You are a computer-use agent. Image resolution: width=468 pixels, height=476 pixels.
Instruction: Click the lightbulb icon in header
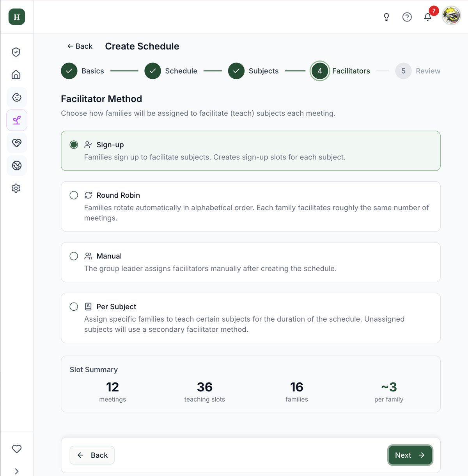386,17
